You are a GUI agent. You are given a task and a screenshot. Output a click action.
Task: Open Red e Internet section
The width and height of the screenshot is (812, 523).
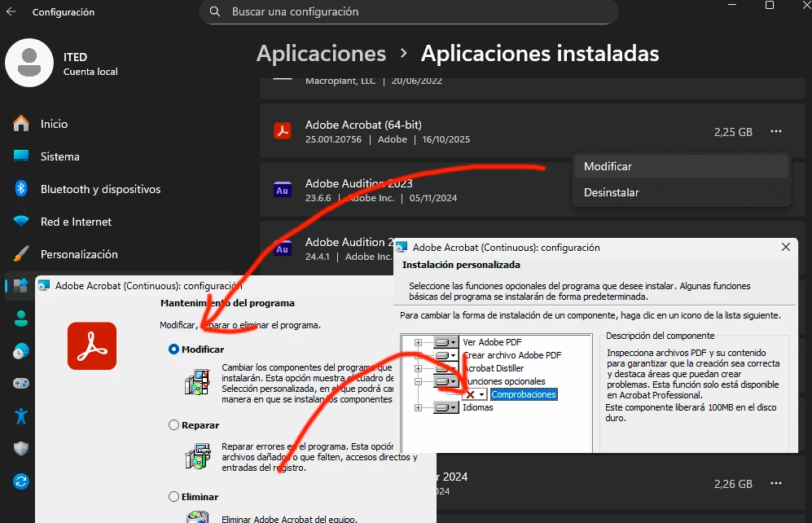[76, 222]
